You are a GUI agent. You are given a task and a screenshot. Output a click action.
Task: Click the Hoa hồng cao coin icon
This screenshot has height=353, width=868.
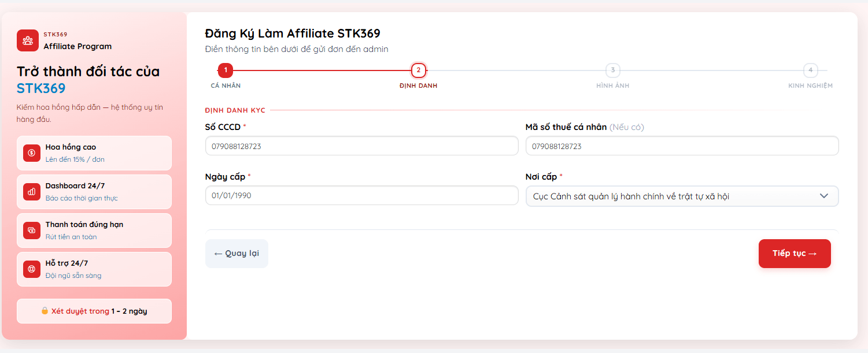[32, 153]
